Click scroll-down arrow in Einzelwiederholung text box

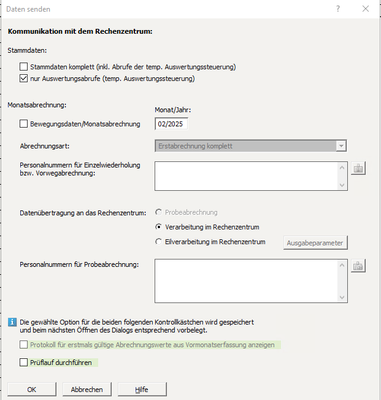click(x=342, y=185)
